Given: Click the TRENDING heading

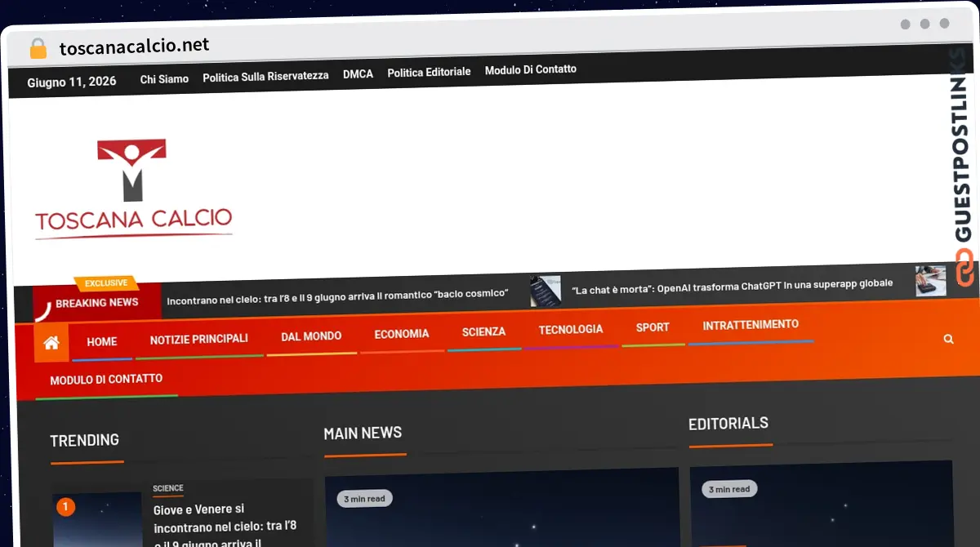Looking at the screenshot, I should click(84, 441).
